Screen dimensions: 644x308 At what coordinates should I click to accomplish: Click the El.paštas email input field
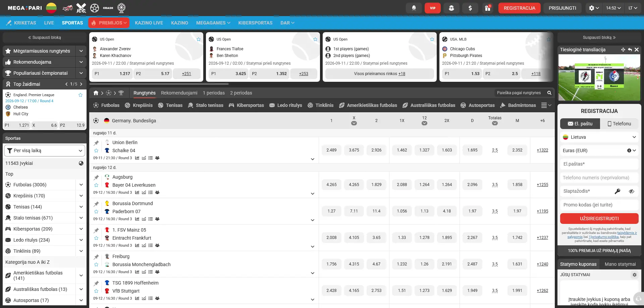click(x=599, y=164)
